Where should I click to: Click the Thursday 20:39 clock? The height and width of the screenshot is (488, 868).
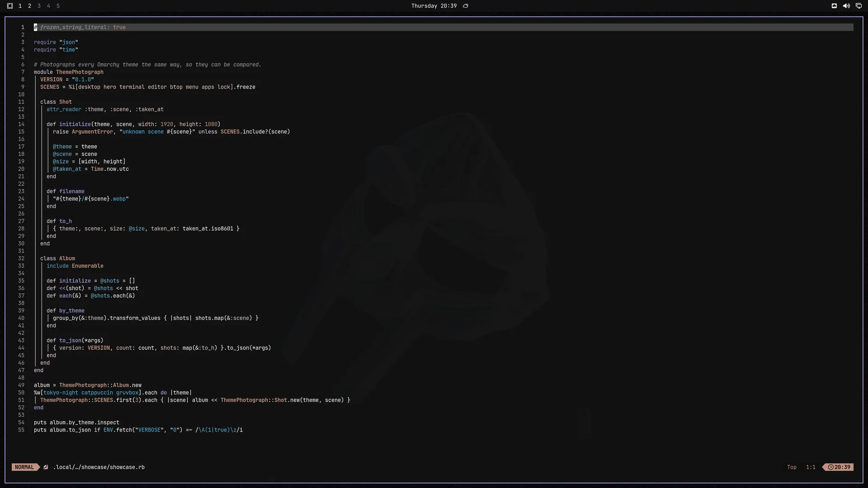(x=434, y=6)
